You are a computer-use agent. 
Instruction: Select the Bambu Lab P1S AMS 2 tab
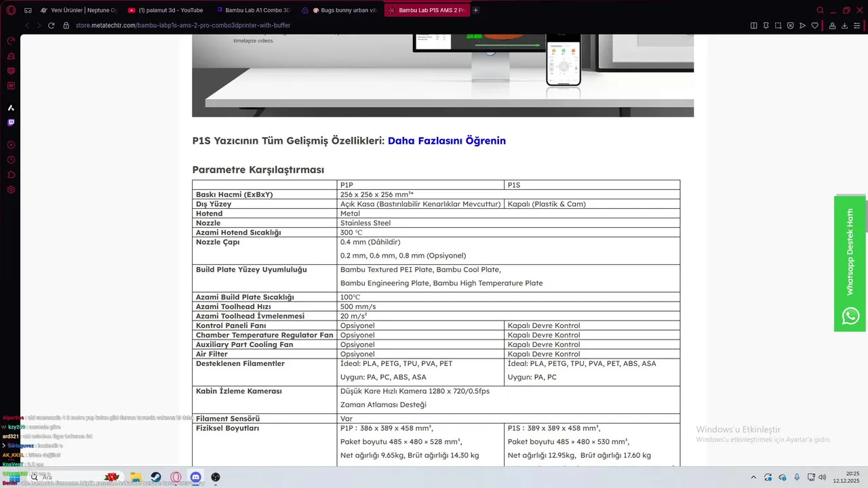pyautogui.click(x=427, y=10)
